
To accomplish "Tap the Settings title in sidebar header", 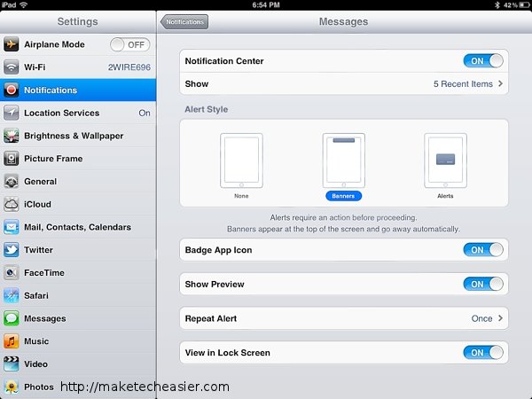I will (x=77, y=21).
